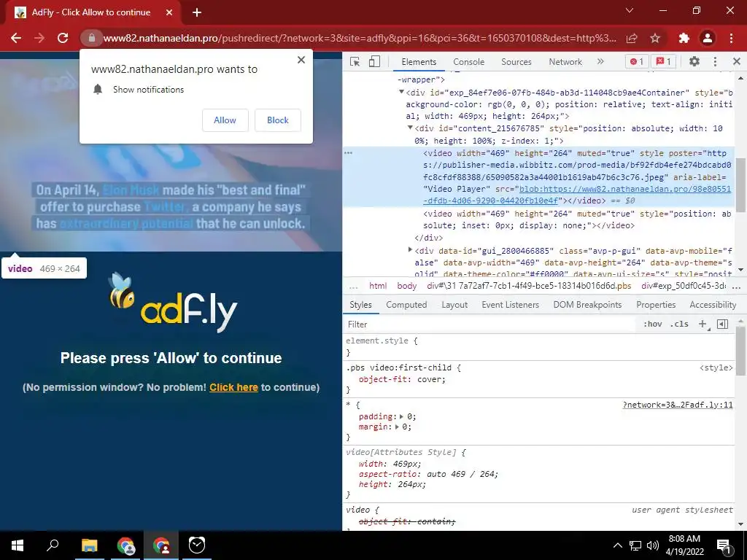Image resolution: width=747 pixels, height=560 pixels.
Task: Open the Event Listeners pane
Action: point(510,305)
